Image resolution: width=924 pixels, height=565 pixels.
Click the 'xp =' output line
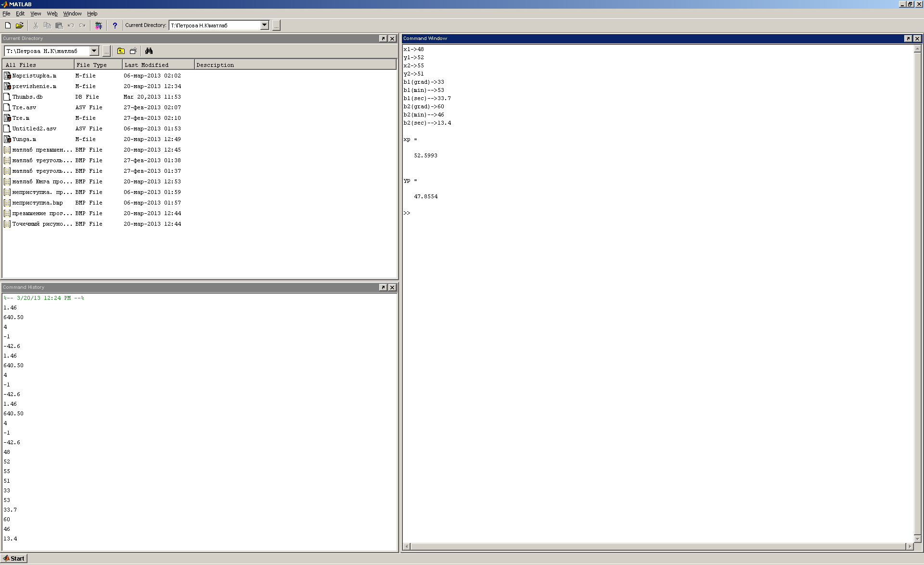(411, 139)
